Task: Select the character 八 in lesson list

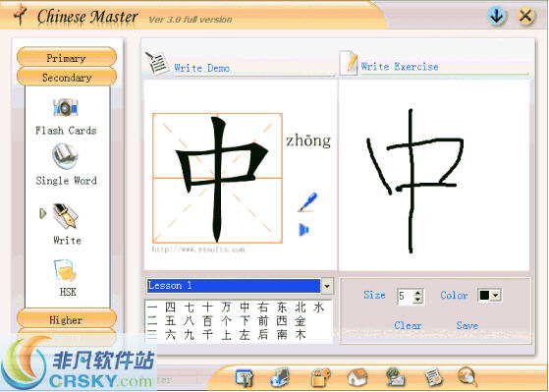Action: click(x=190, y=321)
